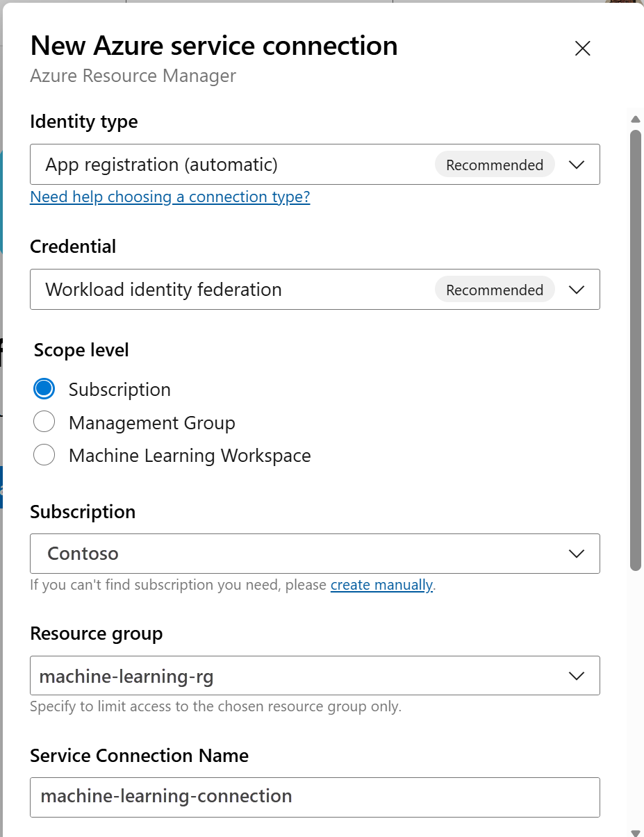Image resolution: width=644 pixels, height=837 pixels.
Task: Open the connection type help link
Action: click(x=170, y=197)
